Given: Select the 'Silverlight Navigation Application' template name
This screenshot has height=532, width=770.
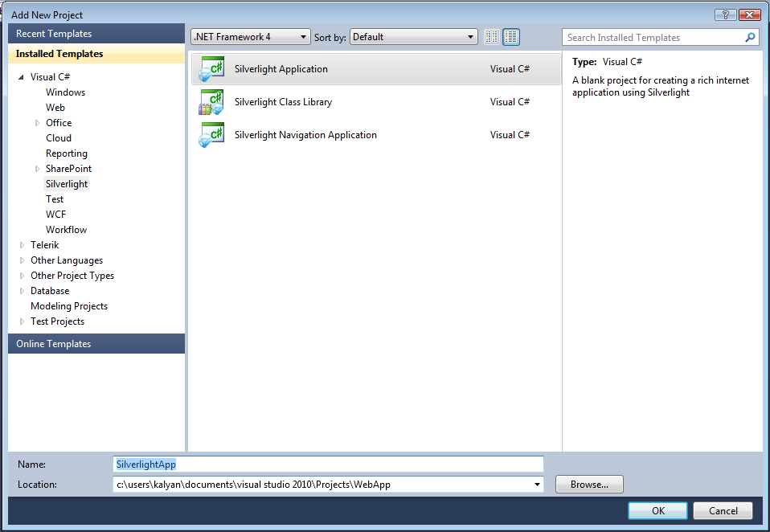Looking at the screenshot, I should coord(305,134).
